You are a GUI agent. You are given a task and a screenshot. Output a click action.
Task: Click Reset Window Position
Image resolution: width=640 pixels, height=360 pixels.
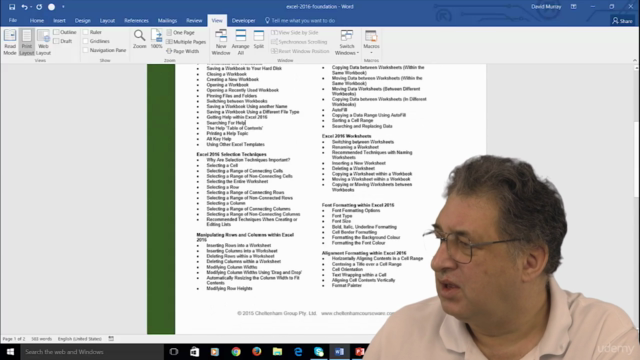300,51
